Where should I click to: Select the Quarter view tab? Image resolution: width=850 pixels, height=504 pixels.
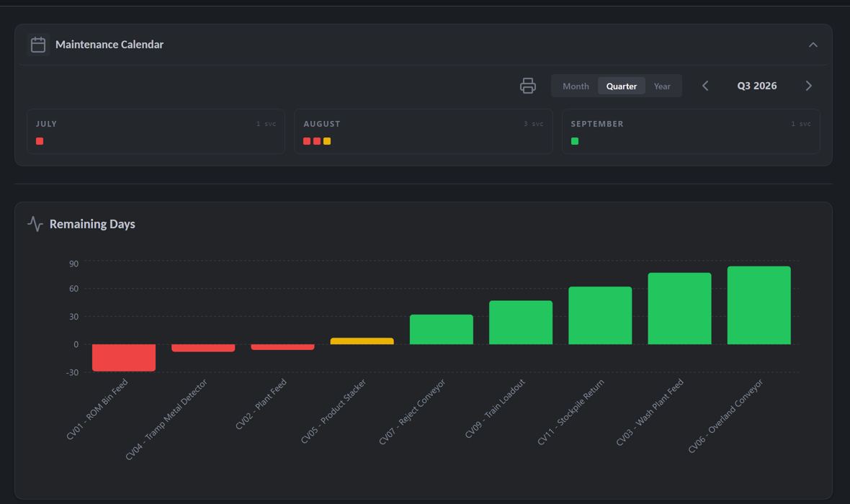621,86
